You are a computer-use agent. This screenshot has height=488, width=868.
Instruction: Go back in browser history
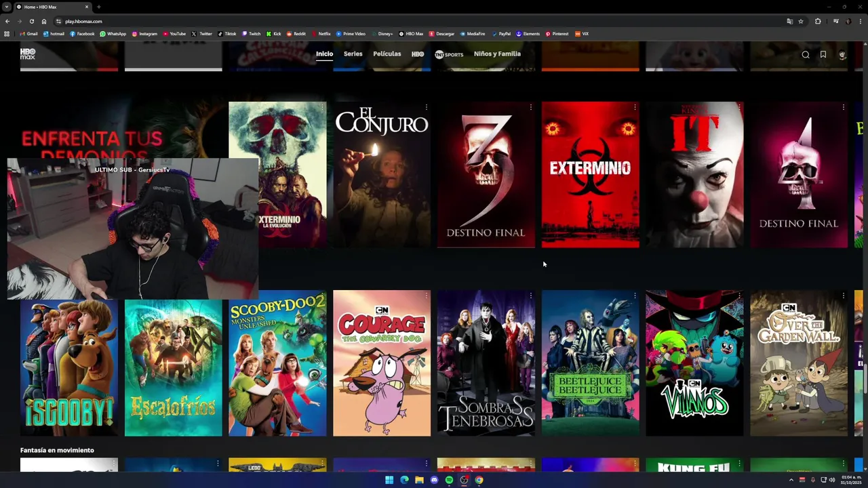(x=7, y=21)
